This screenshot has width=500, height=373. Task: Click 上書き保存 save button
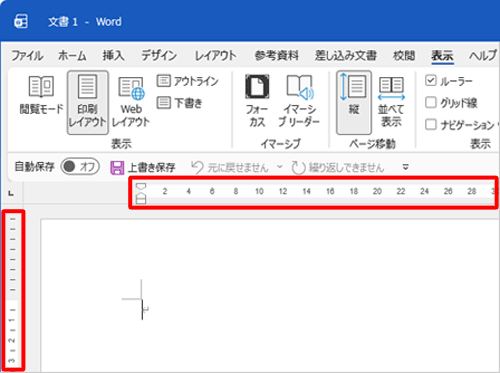(x=143, y=167)
